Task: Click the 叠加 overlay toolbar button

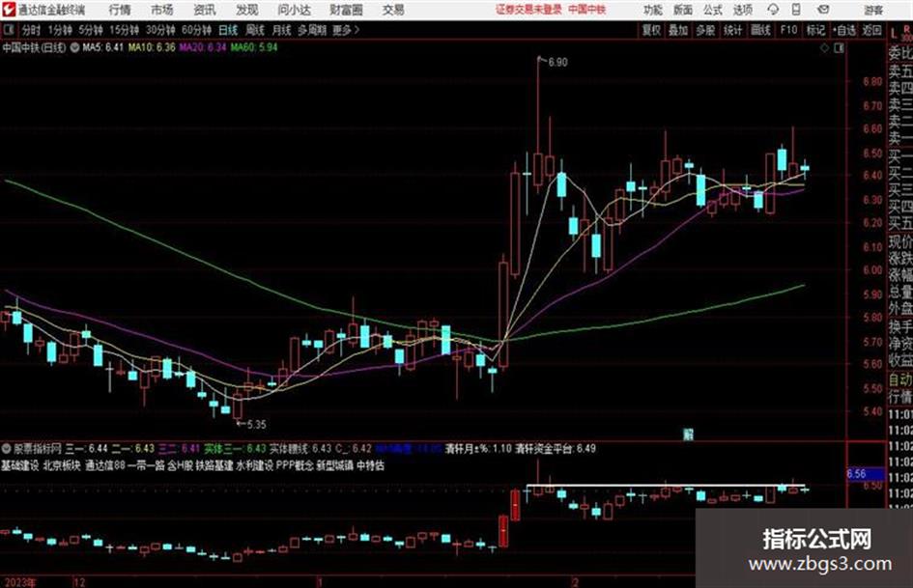Action: click(x=678, y=30)
